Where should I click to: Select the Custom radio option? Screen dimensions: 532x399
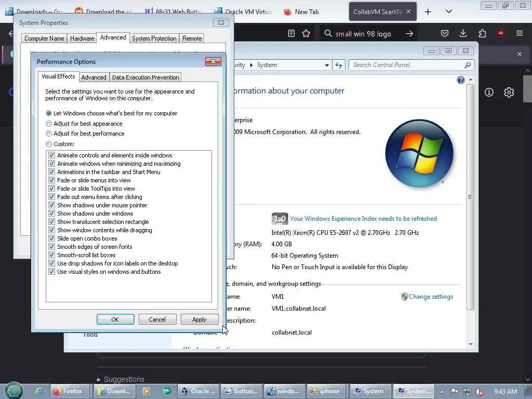click(x=49, y=144)
